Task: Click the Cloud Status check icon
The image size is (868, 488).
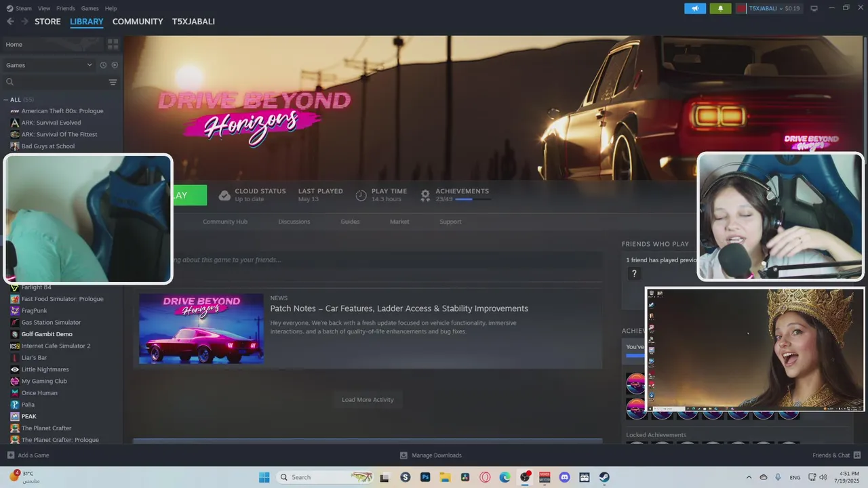Action: [224, 195]
